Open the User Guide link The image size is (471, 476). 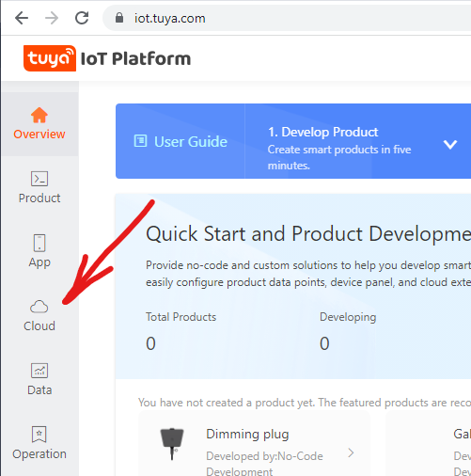(191, 142)
